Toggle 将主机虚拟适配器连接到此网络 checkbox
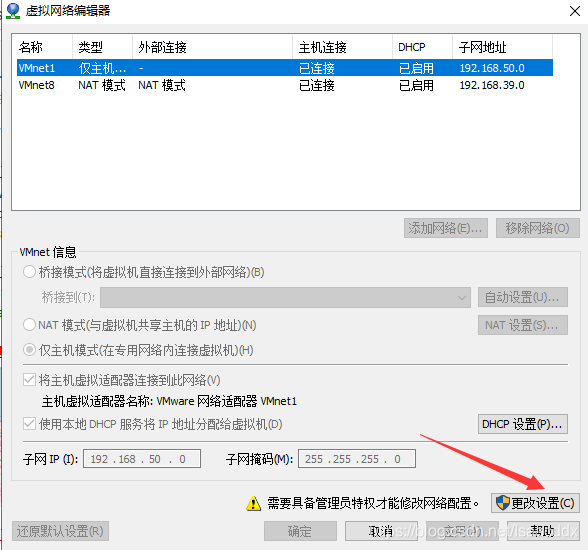This screenshot has width=588, height=550. (29, 380)
